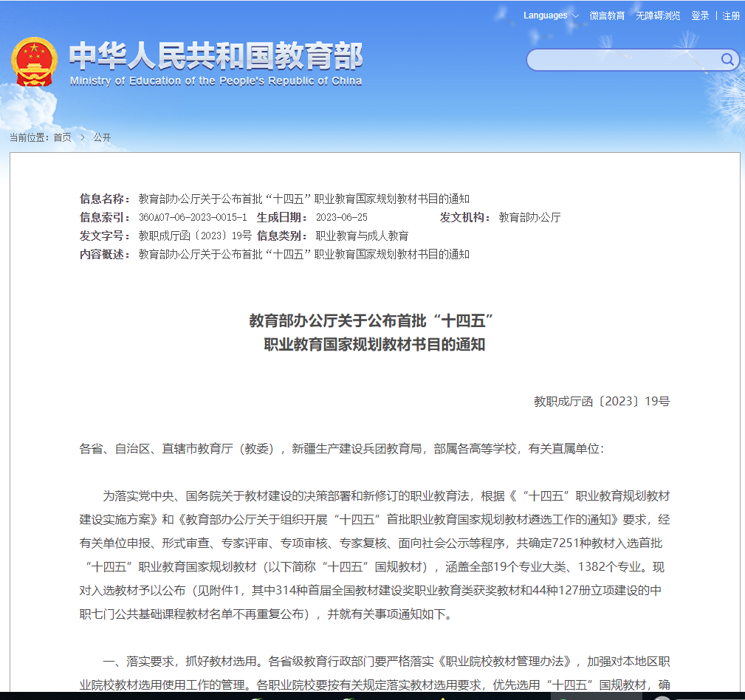This screenshot has width=745, height=700.
Task: Click the 注册 register link
Action: pyautogui.click(x=731, y=16)
